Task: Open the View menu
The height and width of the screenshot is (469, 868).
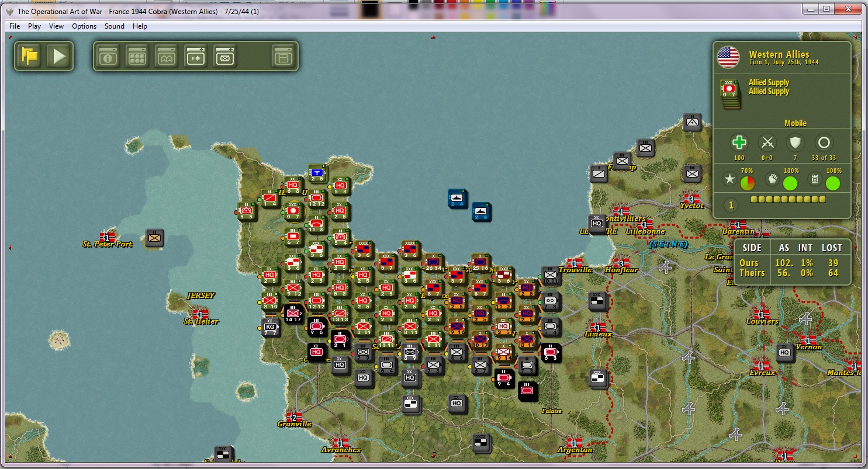Action: pyautogui.click(x=57, y=26)
